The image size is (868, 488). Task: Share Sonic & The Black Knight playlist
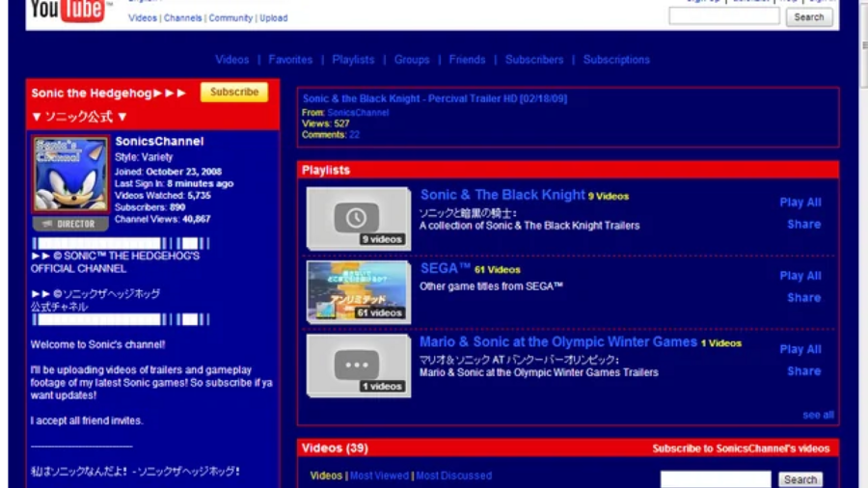803,224
